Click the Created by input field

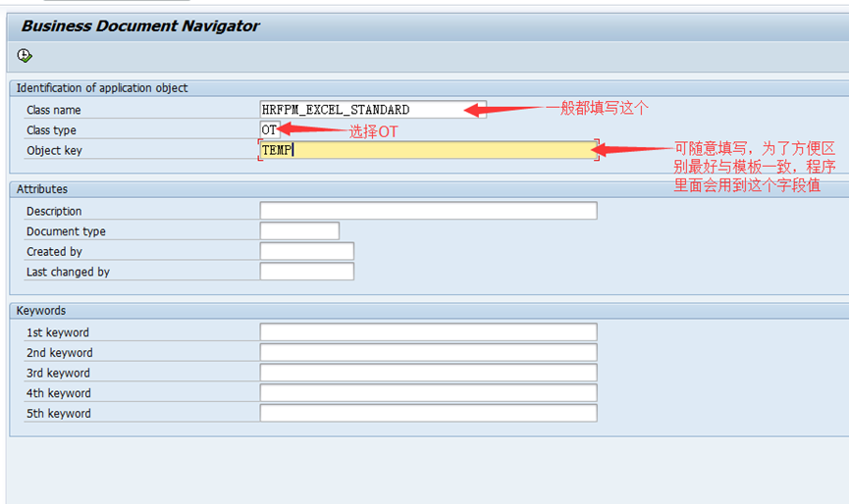pyautogui.click(x=307, y=251)
